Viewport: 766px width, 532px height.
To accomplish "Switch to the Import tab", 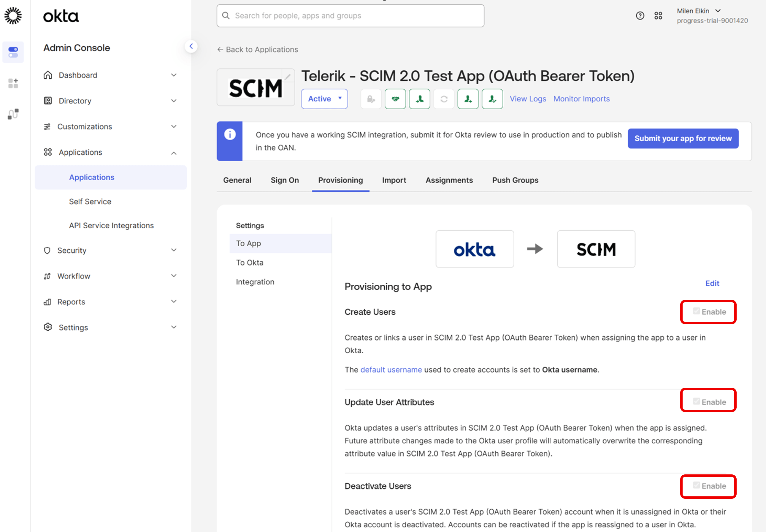I will pos(394,180).
